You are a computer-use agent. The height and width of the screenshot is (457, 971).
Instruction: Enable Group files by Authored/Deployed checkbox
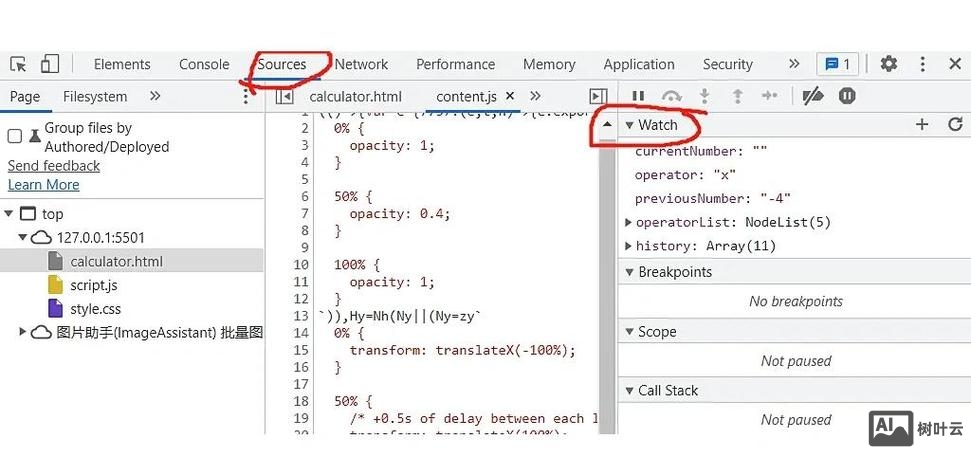tap(15, 136)
